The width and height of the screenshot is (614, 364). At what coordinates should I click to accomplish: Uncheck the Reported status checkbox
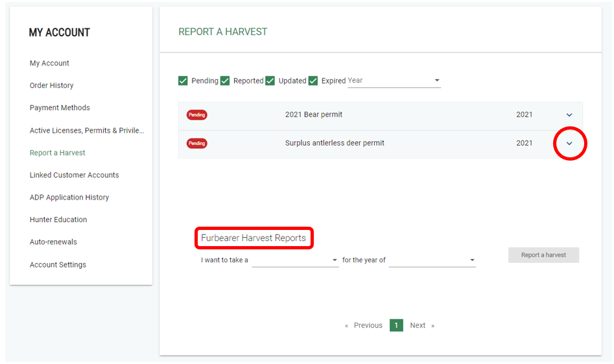[225, 81]
